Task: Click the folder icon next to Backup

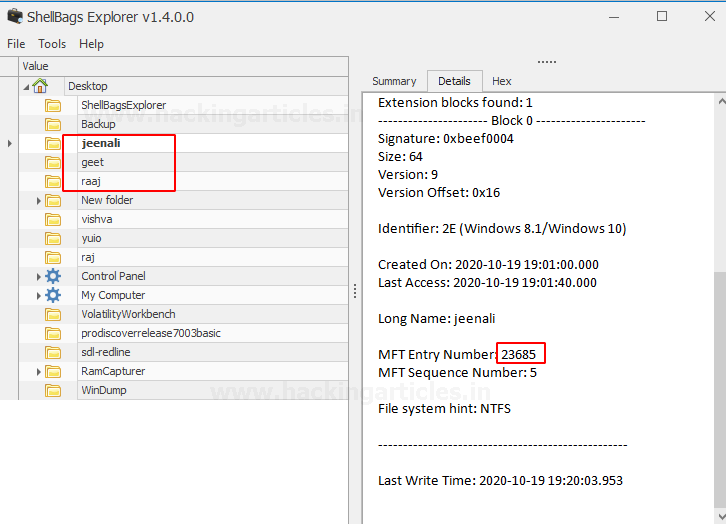Action: pyautogui.click(x=53, y=125)
